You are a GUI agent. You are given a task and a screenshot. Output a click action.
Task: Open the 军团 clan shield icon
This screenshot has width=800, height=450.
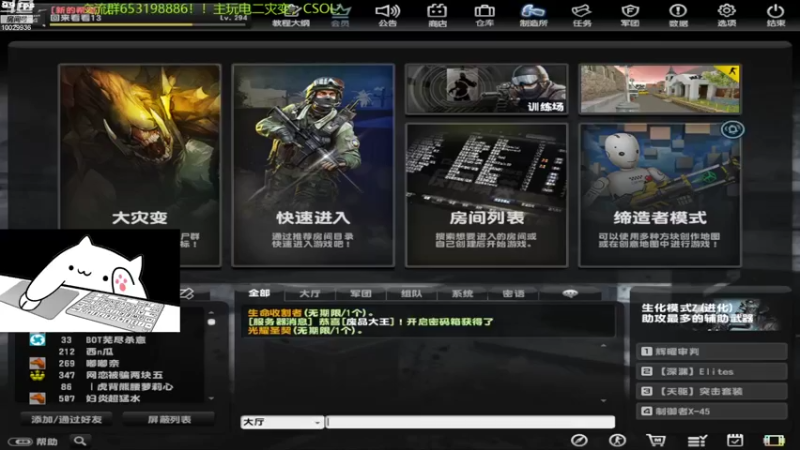(x=630, y=15)
